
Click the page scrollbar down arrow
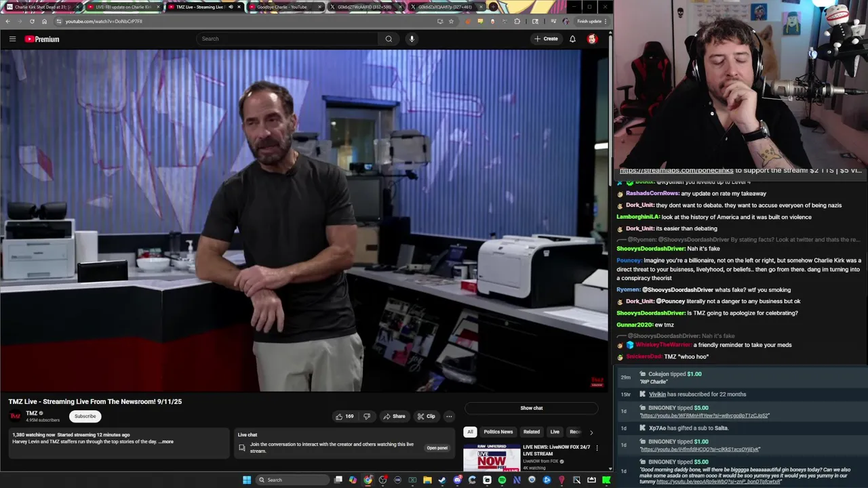(610, 468)
